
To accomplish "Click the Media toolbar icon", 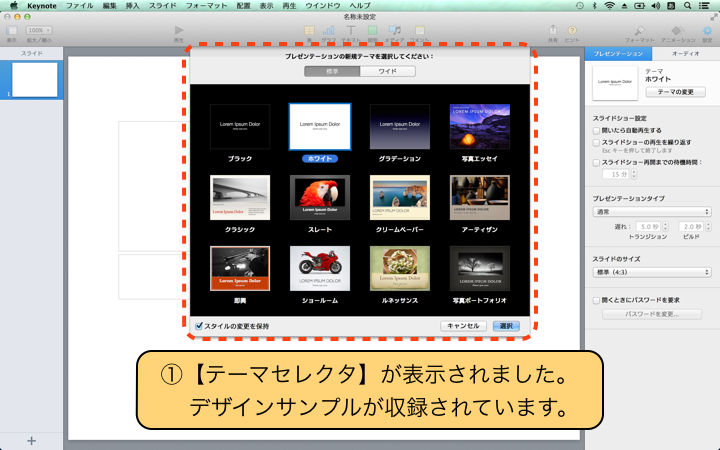I will tap(394, 30).
